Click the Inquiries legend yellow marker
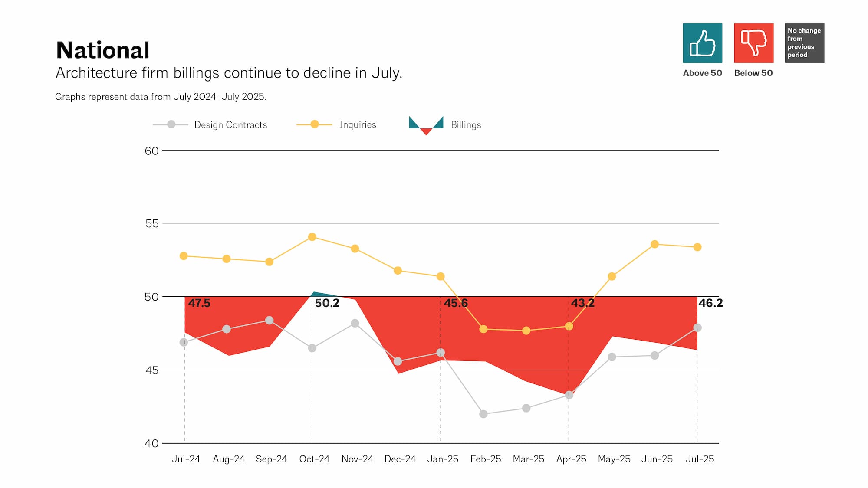 (315, 124)
